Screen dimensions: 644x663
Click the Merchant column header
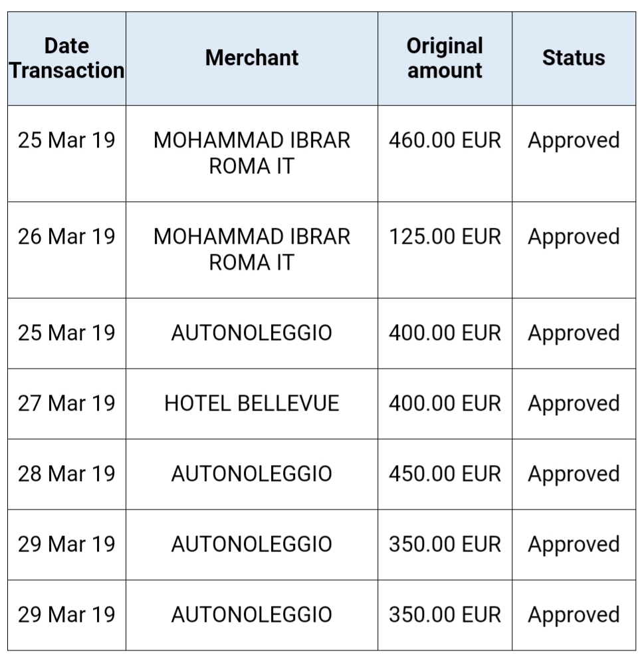252,58
